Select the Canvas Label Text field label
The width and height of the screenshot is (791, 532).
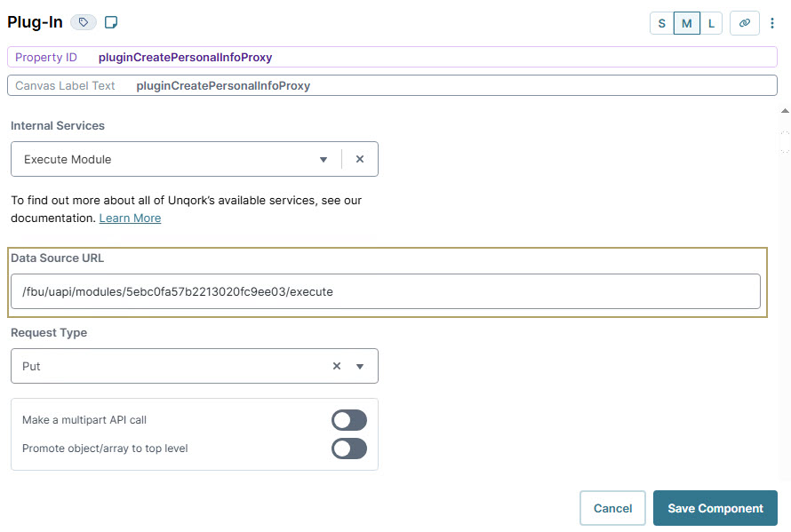(64, 85)
